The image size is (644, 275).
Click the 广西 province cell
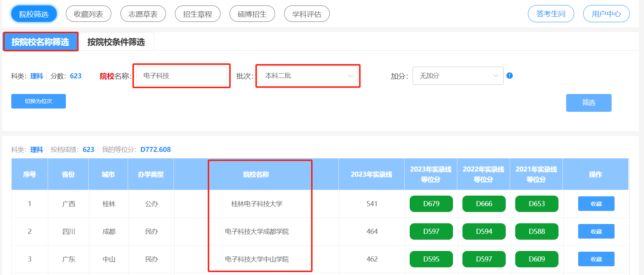coord(68,204)
